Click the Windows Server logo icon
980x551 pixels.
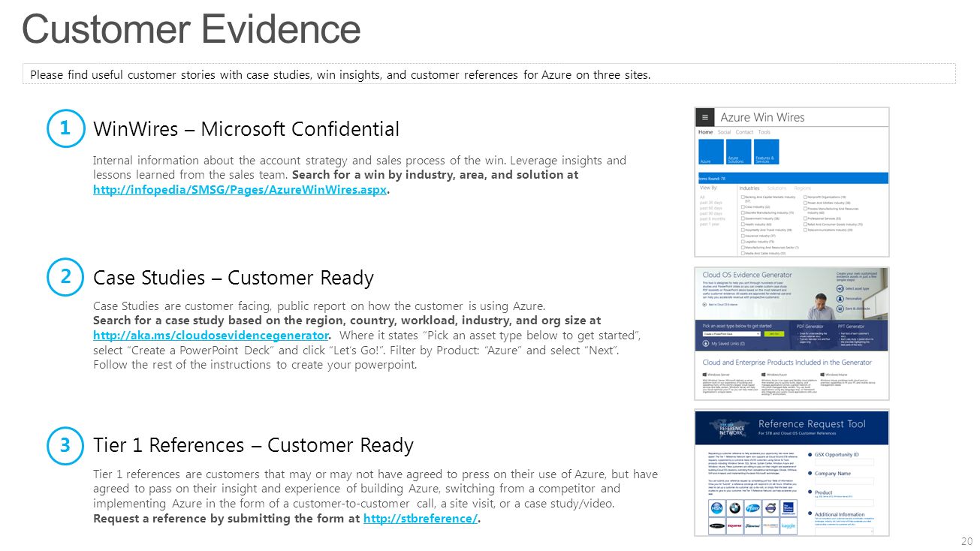point(704,375)
